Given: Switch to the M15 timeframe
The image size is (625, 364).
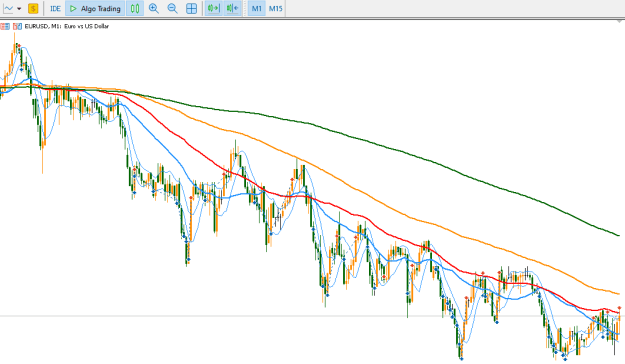Looking at the screenshot, I should [275, 8].
